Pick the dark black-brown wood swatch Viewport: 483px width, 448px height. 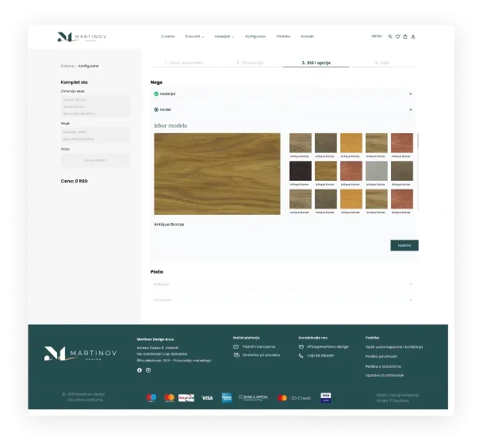(301, 171)
